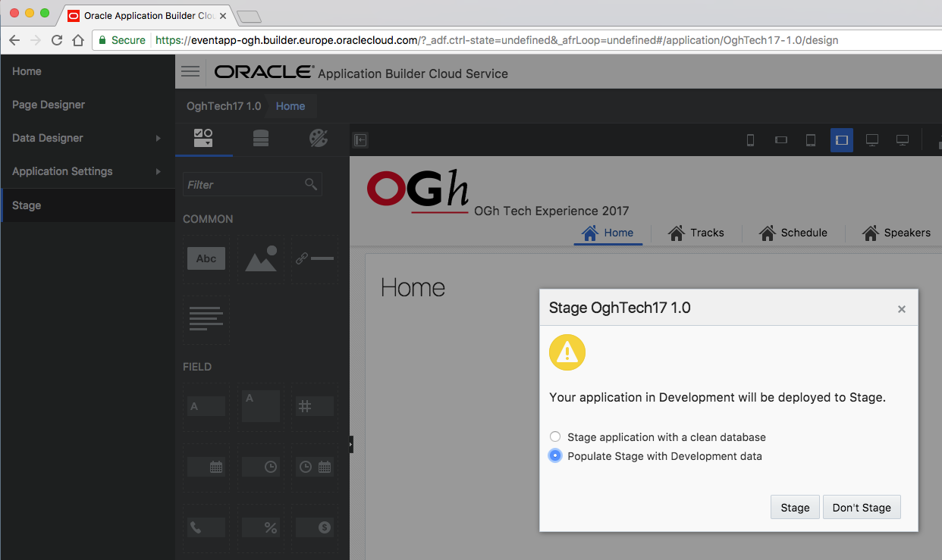
Task: Open the Components palette tab
Action: 203,138
